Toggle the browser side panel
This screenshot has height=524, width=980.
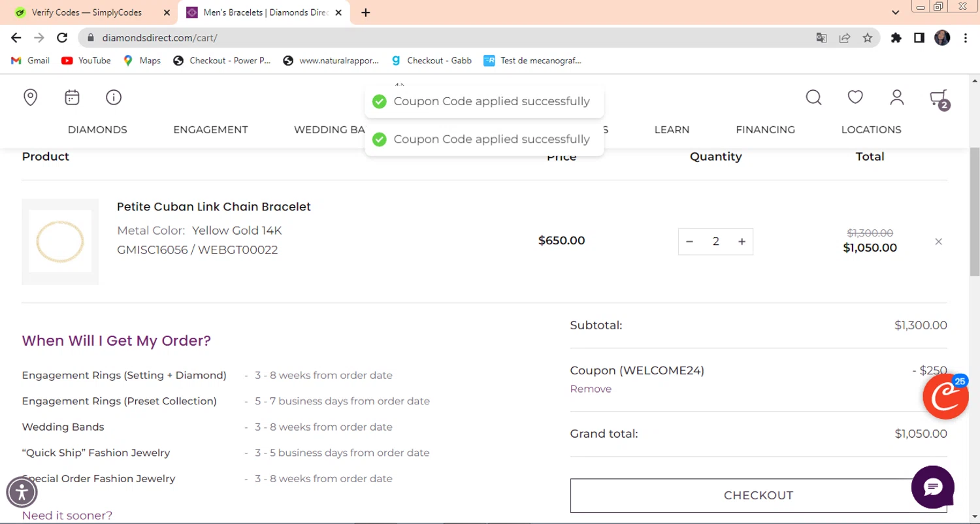[x=919, y=38]
